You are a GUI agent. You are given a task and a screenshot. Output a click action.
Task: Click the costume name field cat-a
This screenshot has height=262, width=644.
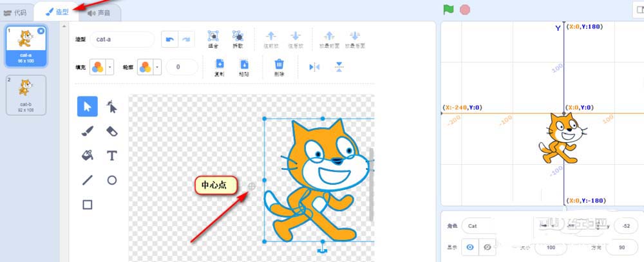tap(122, 39)
